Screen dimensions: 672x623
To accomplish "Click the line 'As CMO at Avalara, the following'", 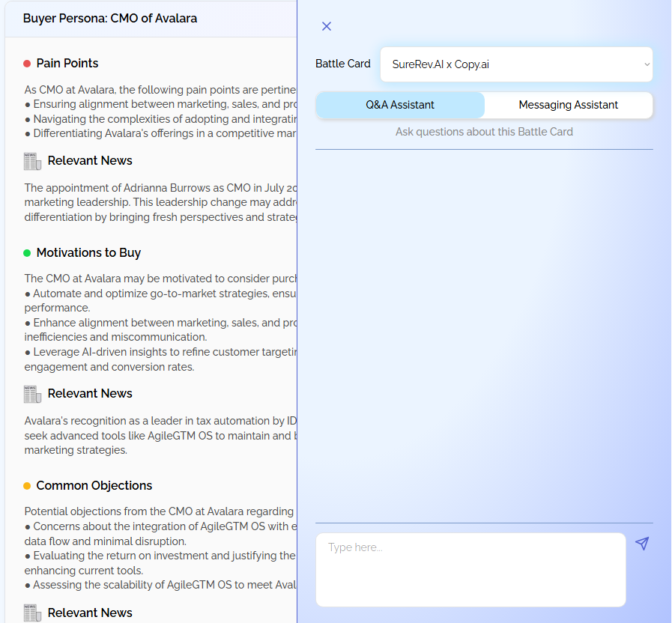I will click(161, 90).
